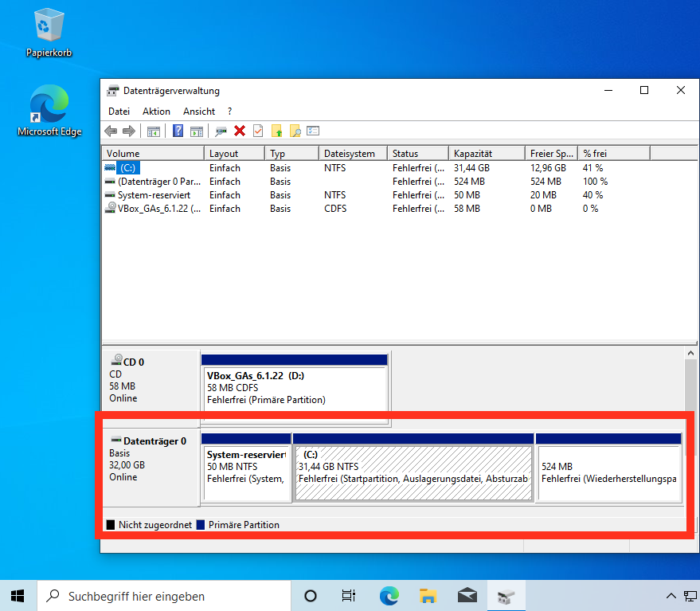Screen dimensions: 700x611
Task: Click the checkmark properties toolbar icon
Action: pyautogui.click(x=258, y=131)
